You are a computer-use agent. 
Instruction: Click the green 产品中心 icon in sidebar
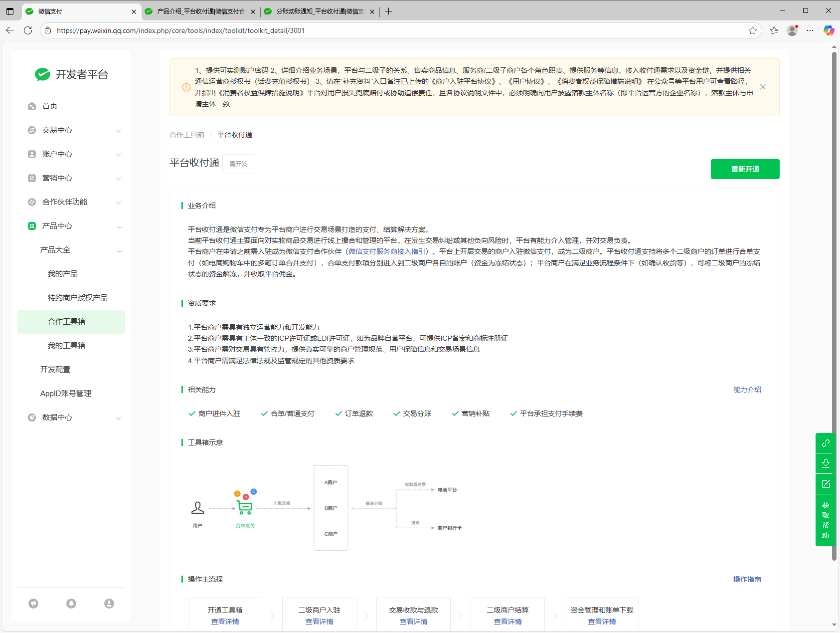coord(32,226)
